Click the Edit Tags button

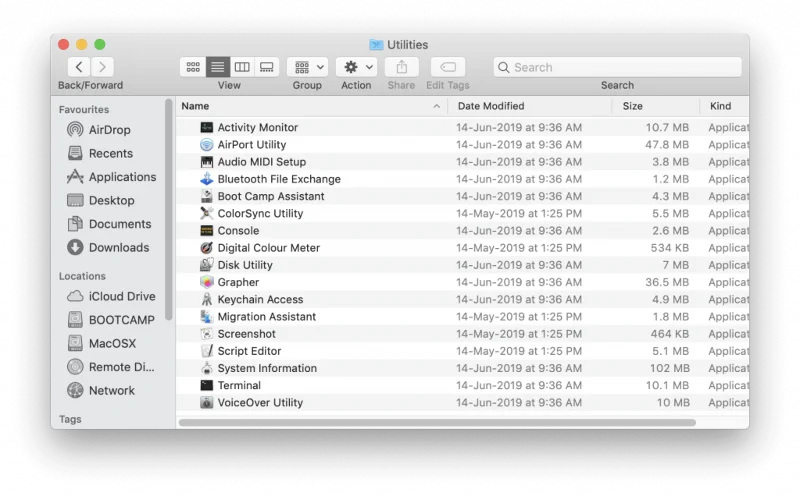448,67
